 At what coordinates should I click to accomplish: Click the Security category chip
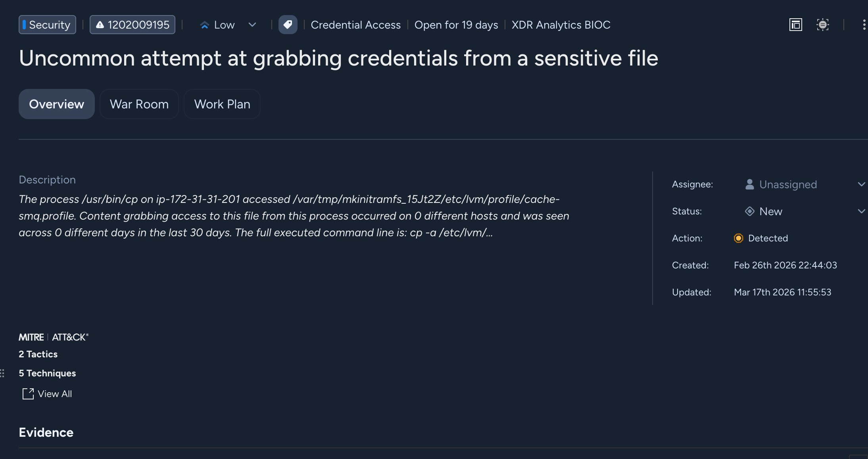coord(47,24)
